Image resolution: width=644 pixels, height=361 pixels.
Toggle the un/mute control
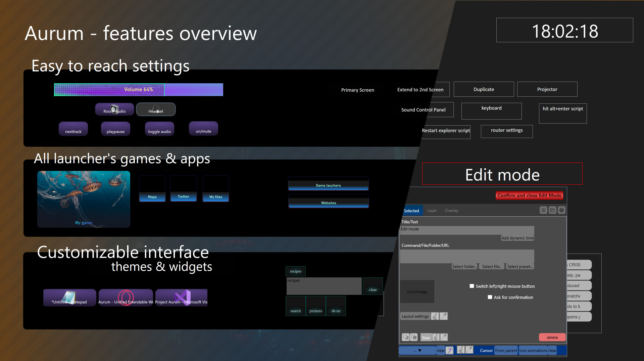coord(203,128)
